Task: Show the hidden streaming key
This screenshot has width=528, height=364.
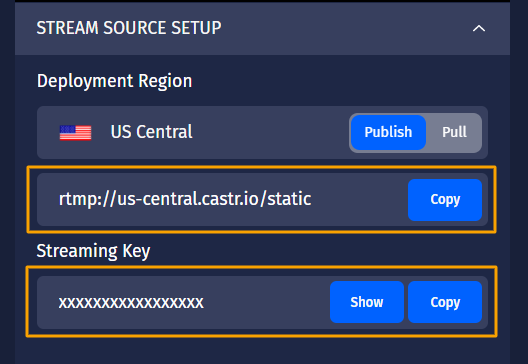Action: click(x=367, y=302)
